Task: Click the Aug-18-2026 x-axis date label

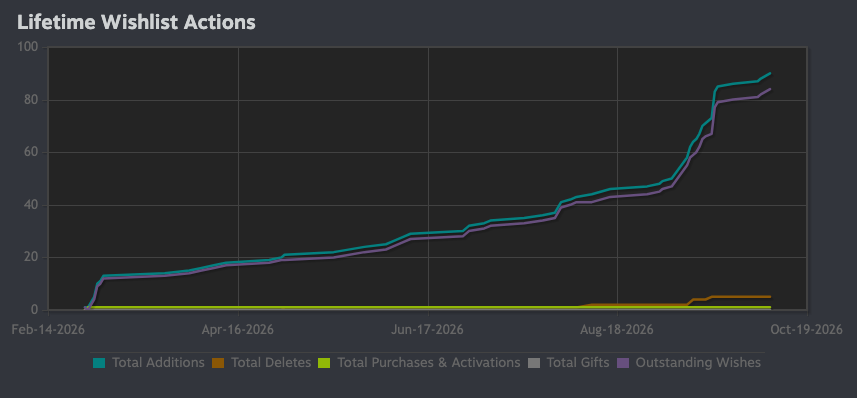Action: (x=617, y=330)
